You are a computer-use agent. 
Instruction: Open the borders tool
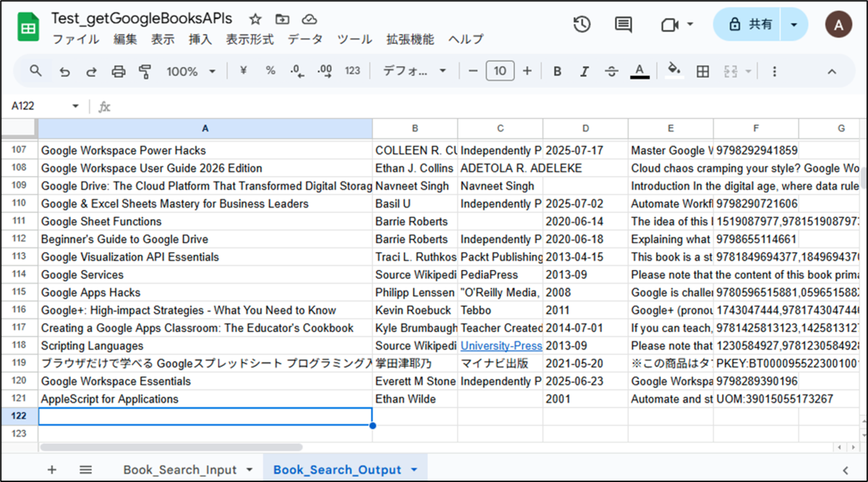click(x=702, y=71)
